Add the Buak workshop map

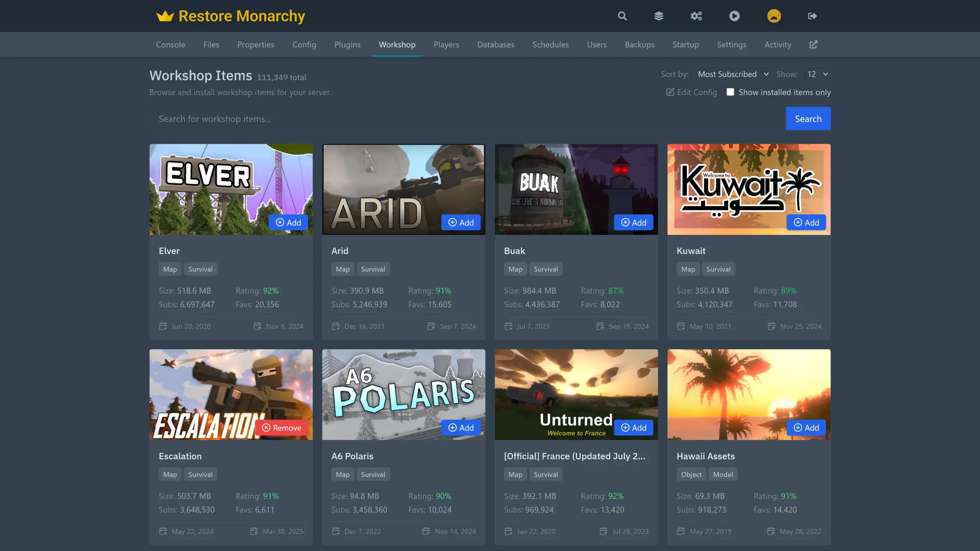point(634,222)
